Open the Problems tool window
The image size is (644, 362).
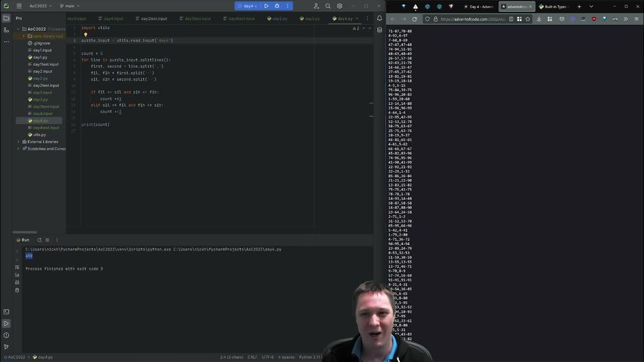6,335
